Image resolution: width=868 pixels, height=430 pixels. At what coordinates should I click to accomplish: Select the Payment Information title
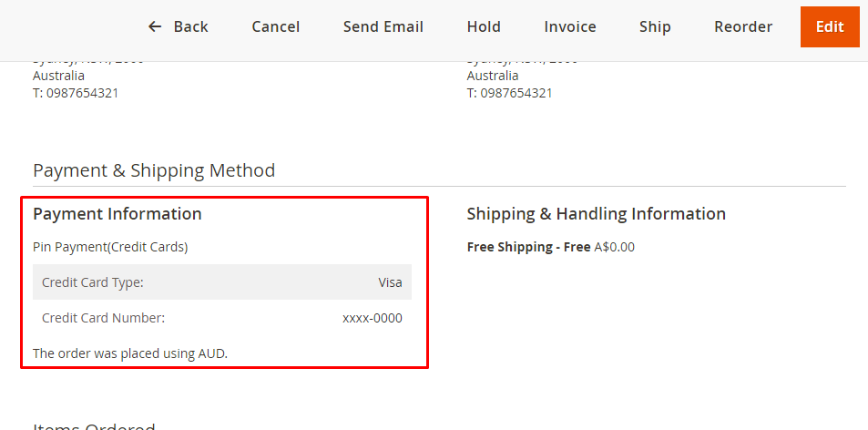click(x=117, y=214)
